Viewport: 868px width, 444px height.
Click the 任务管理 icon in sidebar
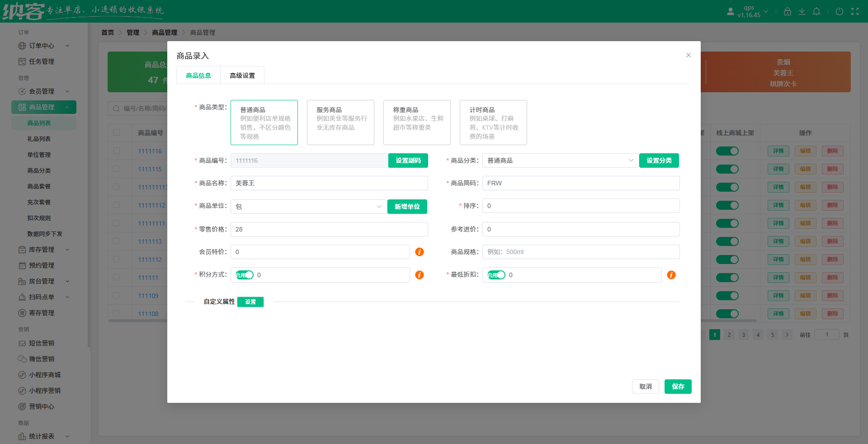[x=22, y=61]
